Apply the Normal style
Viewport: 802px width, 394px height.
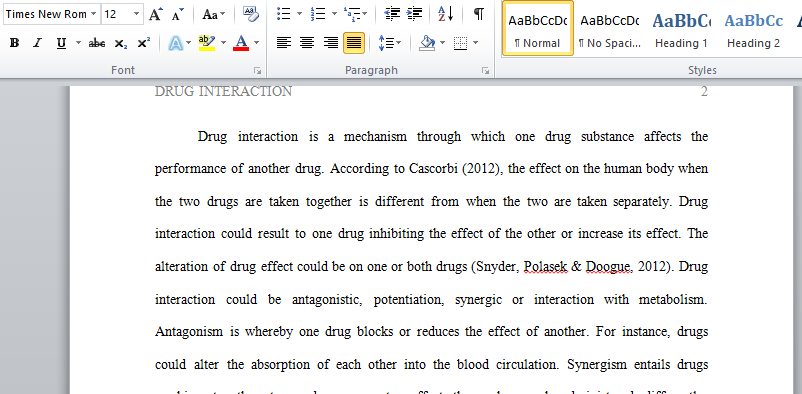point(538,28)
